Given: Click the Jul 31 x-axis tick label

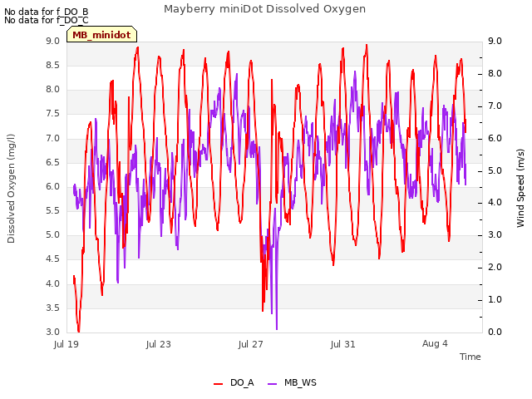Looking at the screenshot, I should (343, 344).
